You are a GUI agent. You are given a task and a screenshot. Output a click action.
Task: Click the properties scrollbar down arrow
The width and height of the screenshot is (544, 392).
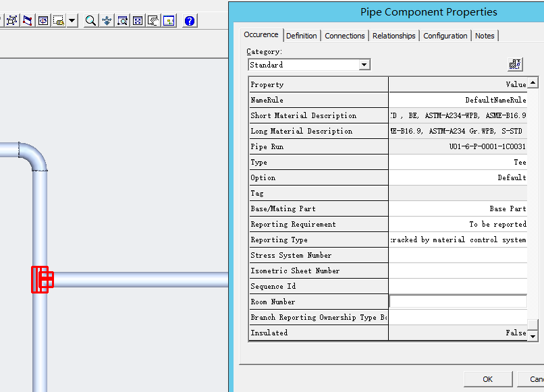[x=533, y=336]
